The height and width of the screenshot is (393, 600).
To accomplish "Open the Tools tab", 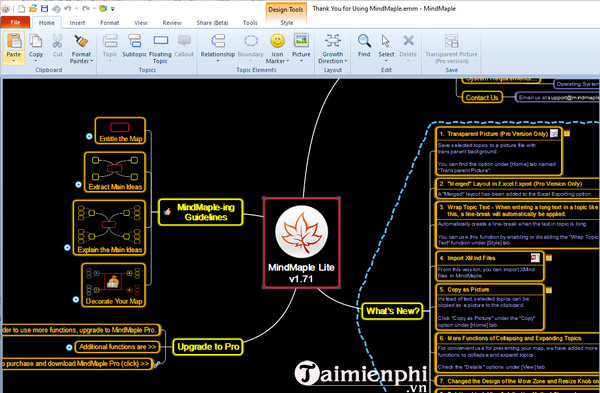I will point(250,23).
